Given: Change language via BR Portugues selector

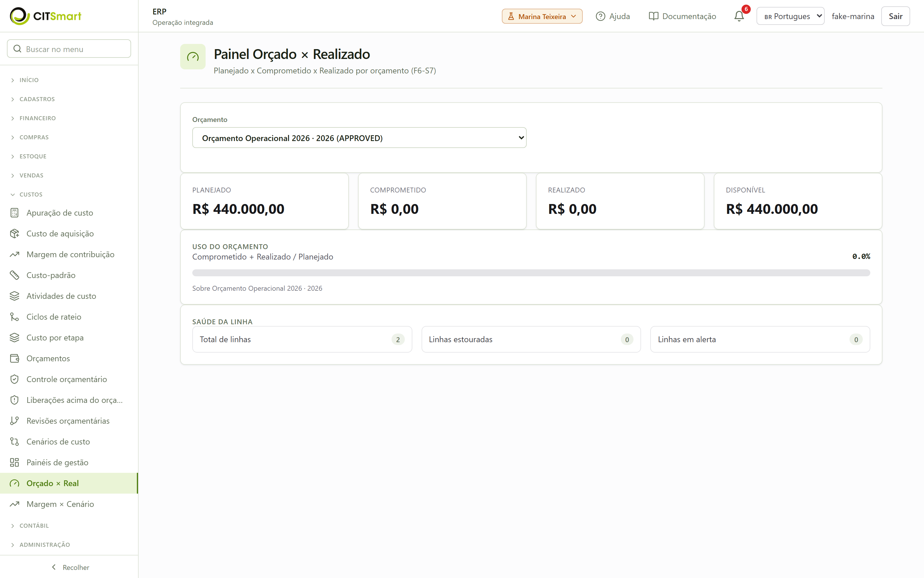Looking at the screenshot, I should 790,16.
